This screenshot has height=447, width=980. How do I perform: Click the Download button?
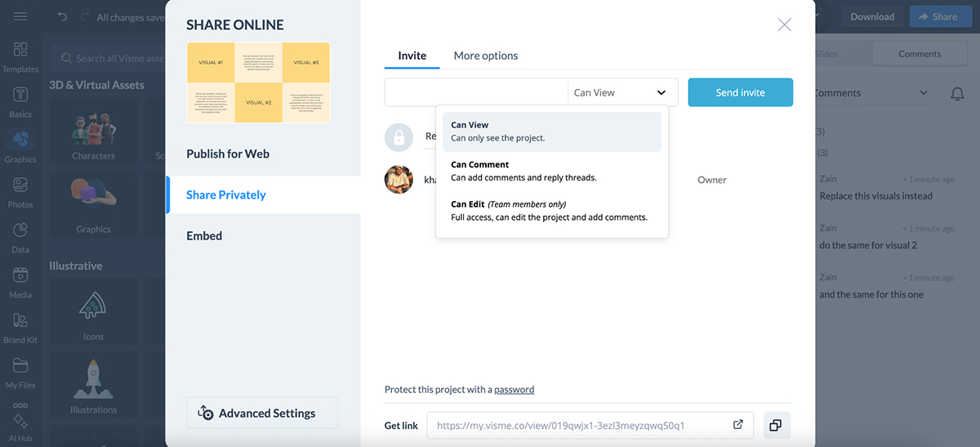coord(872,16)
